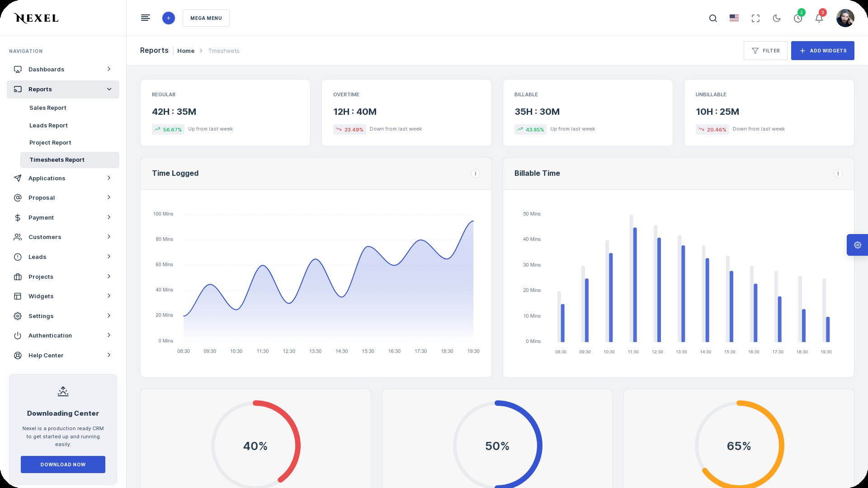
Task: Click the search magnifier icon
Action: (713, 19)
